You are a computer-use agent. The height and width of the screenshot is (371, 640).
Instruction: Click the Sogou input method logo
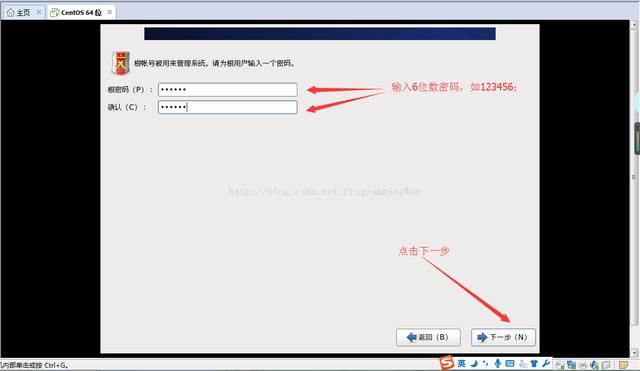(x=447, y=362)
